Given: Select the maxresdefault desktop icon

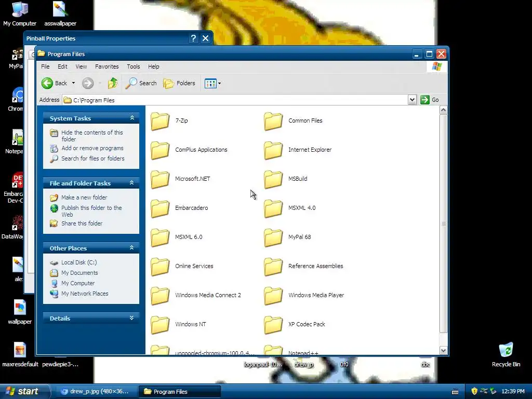Looking at the screenshot, I should tap(20, 355).
